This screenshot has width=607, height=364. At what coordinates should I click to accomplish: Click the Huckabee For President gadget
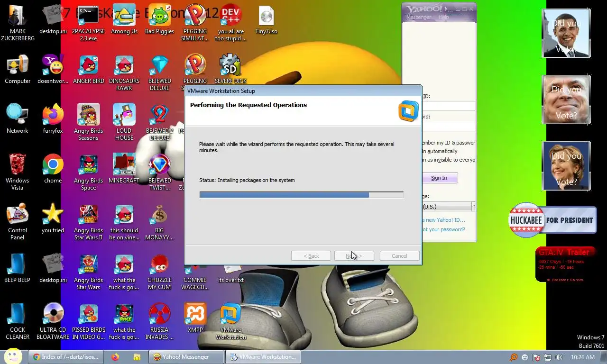pos(552,220)
